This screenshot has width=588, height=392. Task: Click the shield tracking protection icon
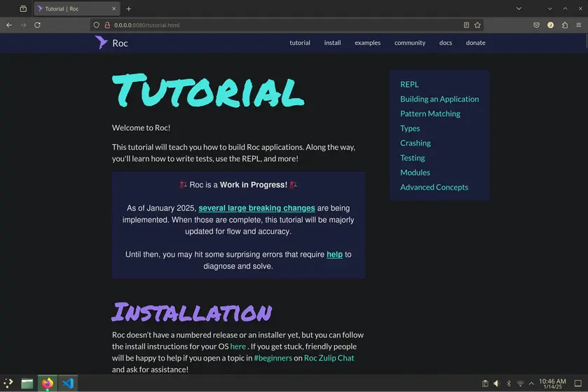(97, 25)
